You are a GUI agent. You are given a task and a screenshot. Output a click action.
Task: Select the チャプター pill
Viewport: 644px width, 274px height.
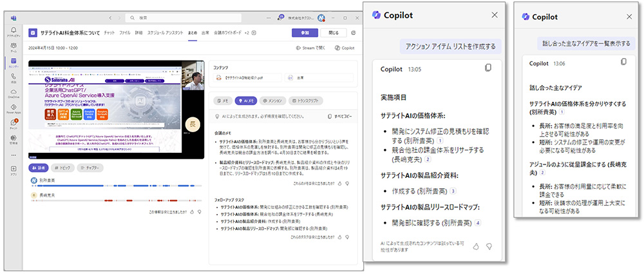[x=90, y=168]
